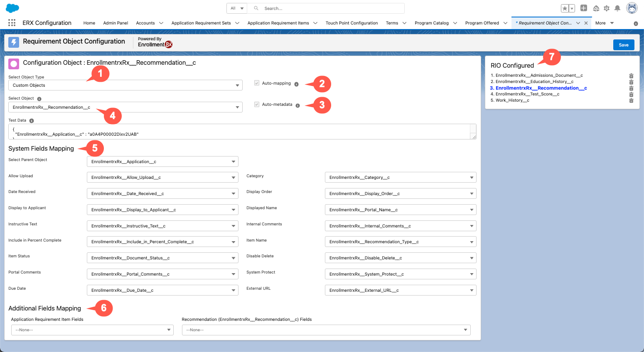Open the Item Status field dropdown

point(162,258)
